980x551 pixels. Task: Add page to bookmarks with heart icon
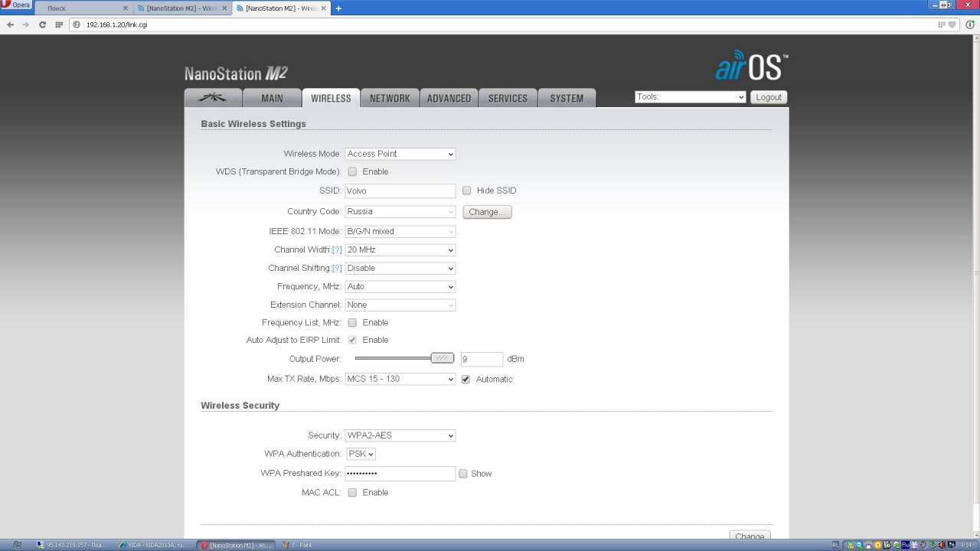(x=952, y=24)
